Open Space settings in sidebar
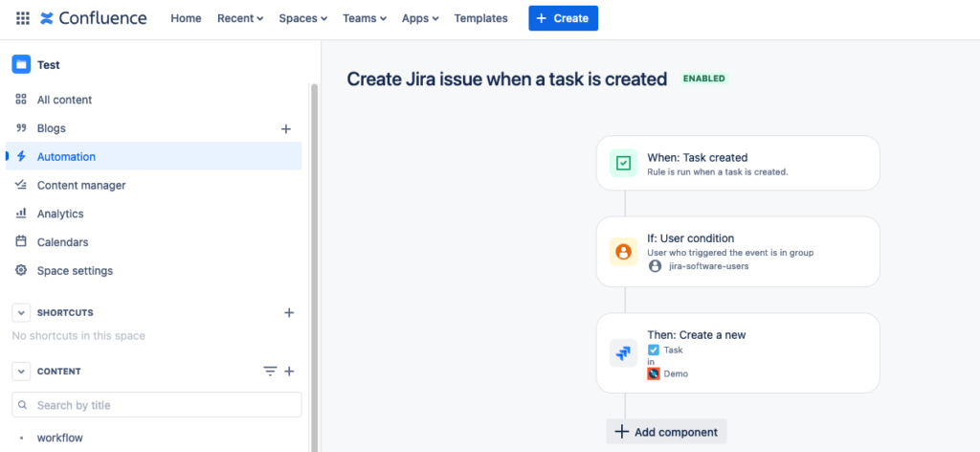This screenshot has height=452, width=980. 154,270
